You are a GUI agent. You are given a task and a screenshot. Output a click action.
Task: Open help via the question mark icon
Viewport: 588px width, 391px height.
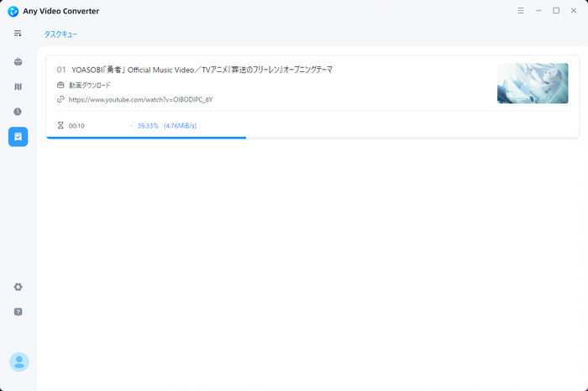click(18, 312)
